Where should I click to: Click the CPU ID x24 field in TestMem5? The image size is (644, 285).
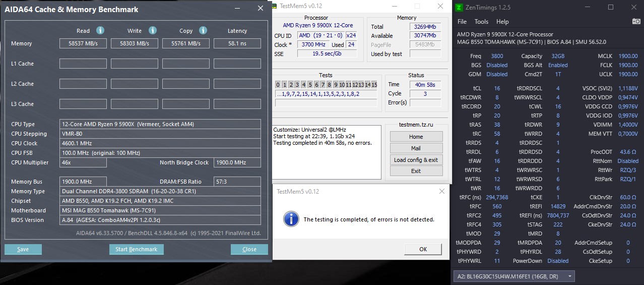pyautogui.click(x=351, y=35)
